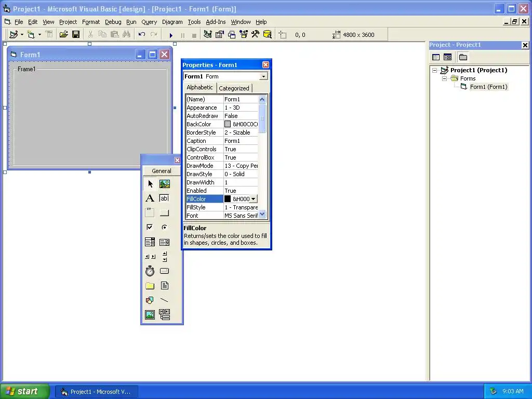Switch to Categorized properties tab
The image size is (532, 399).
(x=234, y=88)
